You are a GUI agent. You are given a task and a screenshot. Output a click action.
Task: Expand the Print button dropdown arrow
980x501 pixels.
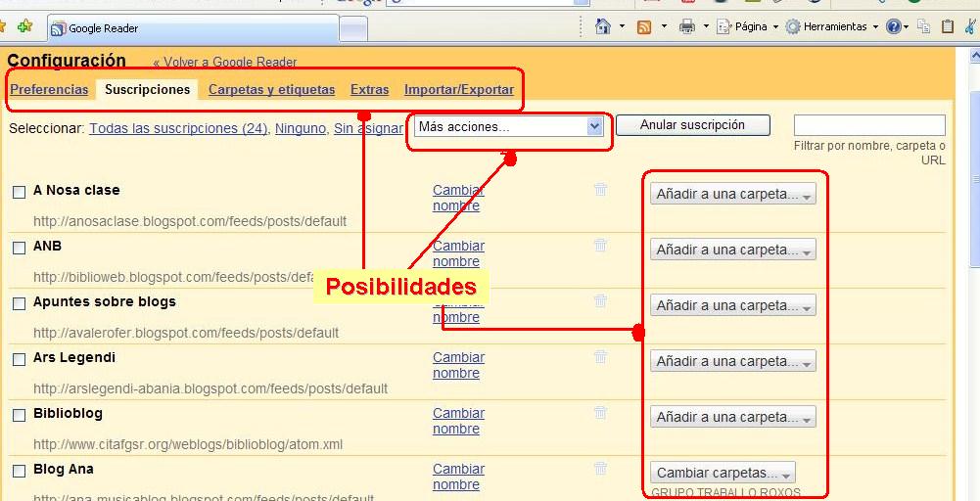[x=706, y=26]
